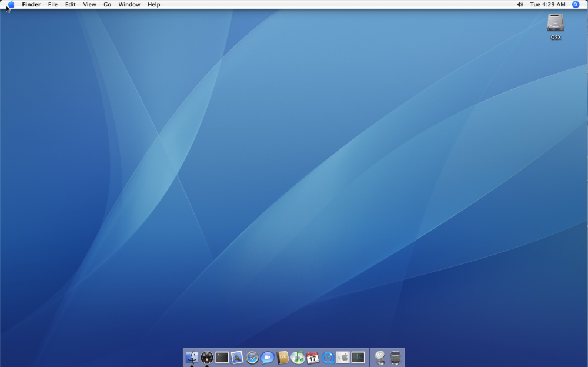This screenshot has height=367, width=588.
Task: Launch iTunes from the Dock
Action: coord(298,358)
